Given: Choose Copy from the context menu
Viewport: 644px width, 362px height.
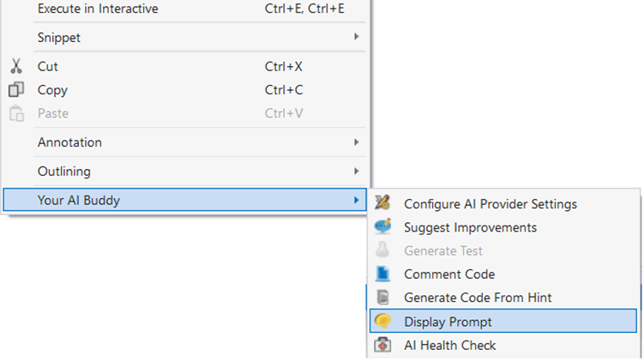Looking at the screenshot, I should click(x=52, y=90).
